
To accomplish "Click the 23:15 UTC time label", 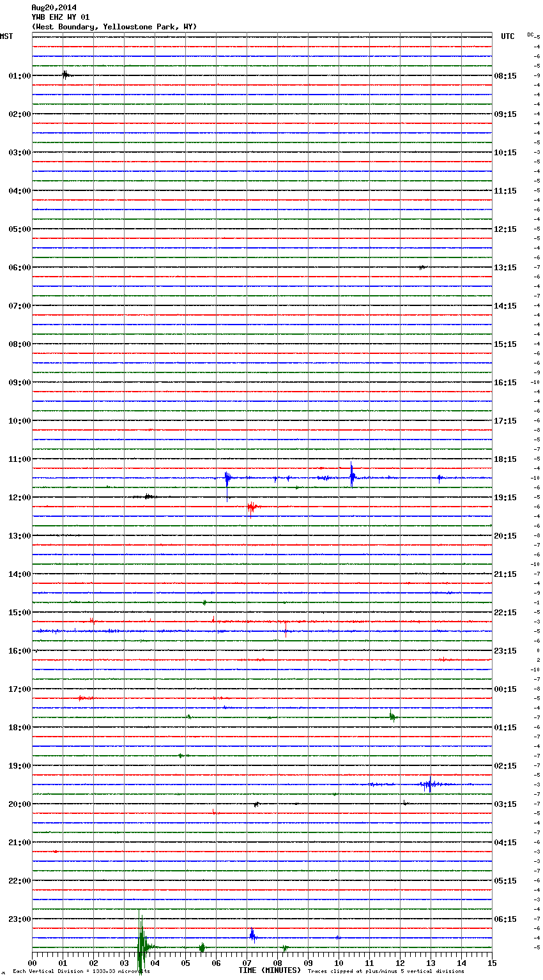I will click(x=505, y=651).
